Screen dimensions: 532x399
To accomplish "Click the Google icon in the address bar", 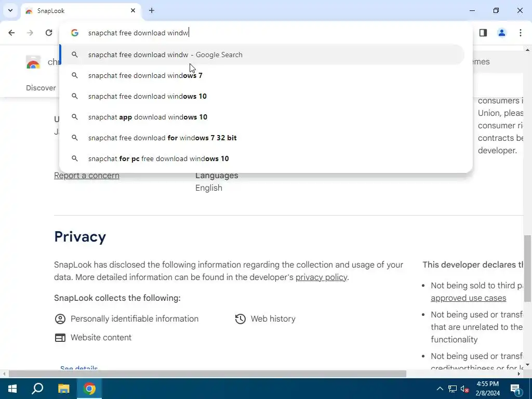I will (x=75, y=33).
